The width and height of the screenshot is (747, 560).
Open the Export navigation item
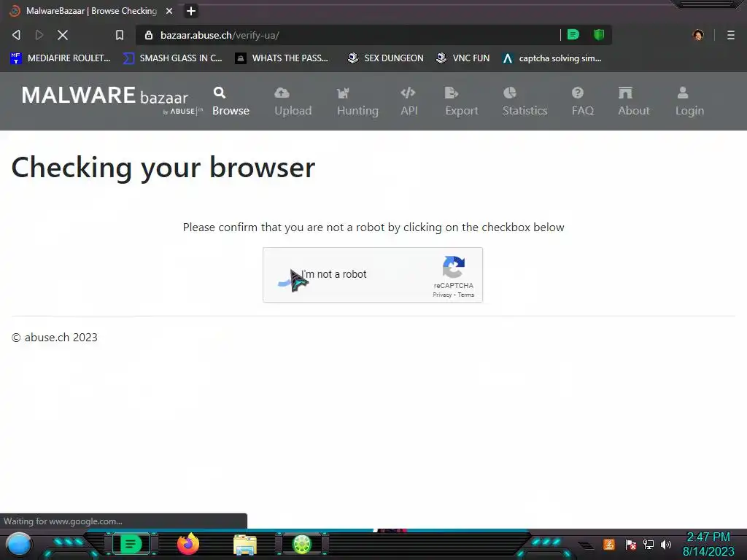point(462,101)
